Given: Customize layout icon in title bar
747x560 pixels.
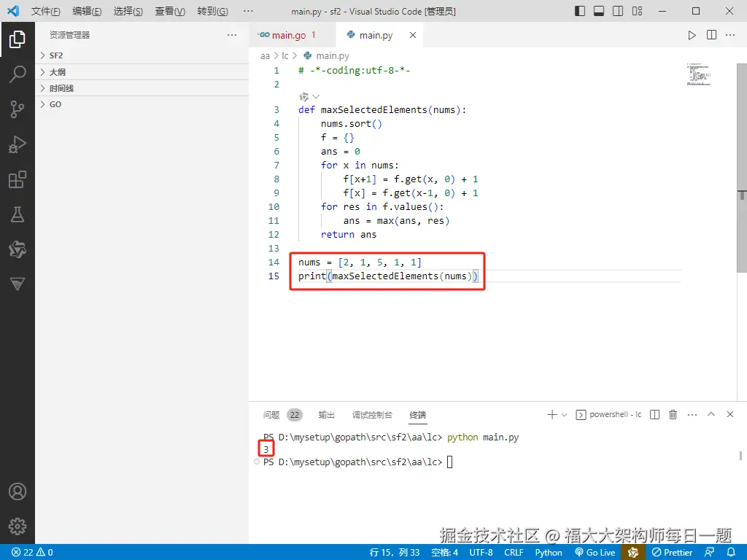Looking at the screenshot, I should (x=637, y=11).
